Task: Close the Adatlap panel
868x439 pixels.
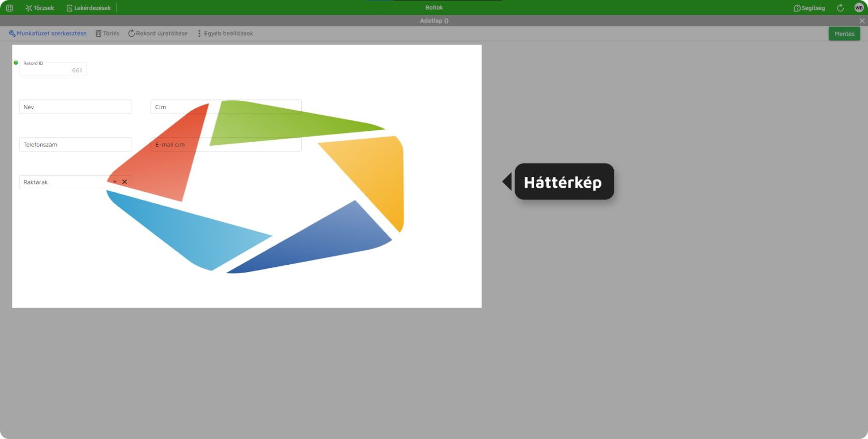Action: [x=862, y=21]
